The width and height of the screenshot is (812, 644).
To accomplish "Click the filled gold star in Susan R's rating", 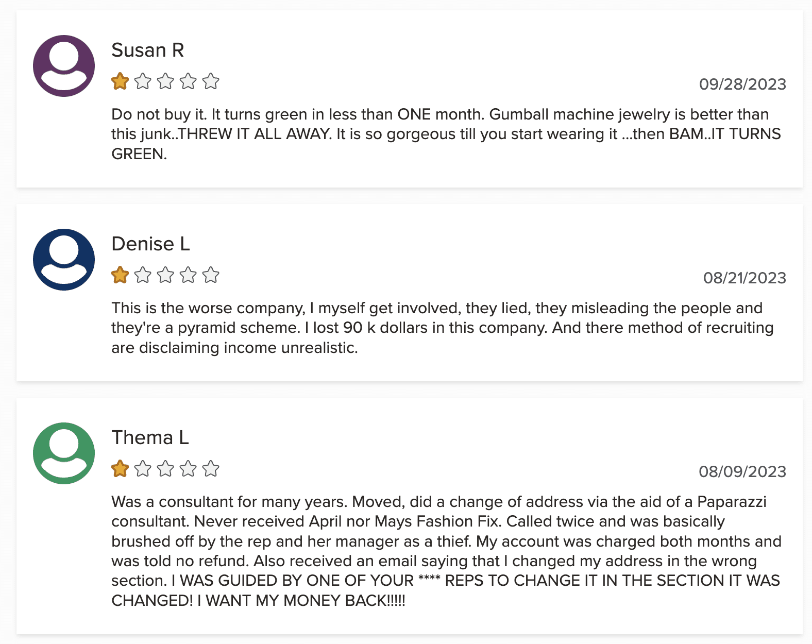I will (120, 81).
